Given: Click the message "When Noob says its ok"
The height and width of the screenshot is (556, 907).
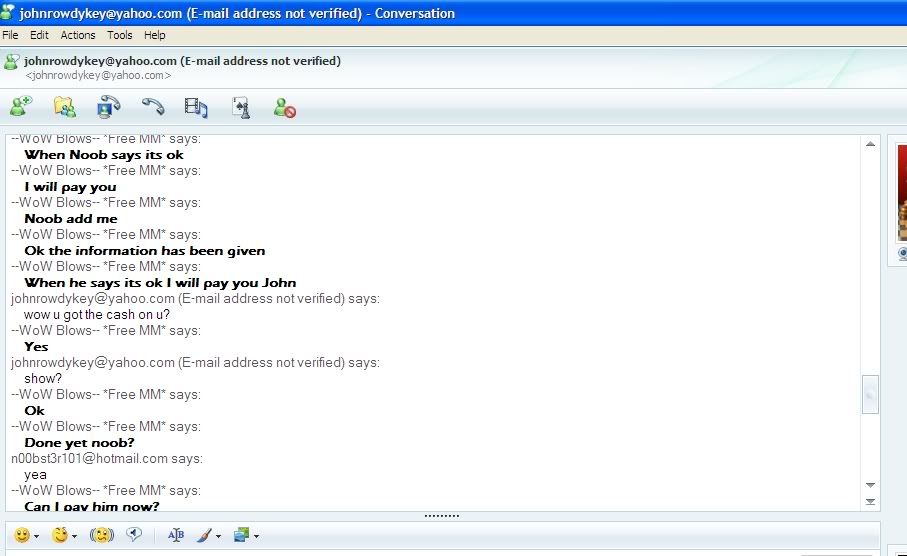Looking at the screenshot, I should coord(104,155).
